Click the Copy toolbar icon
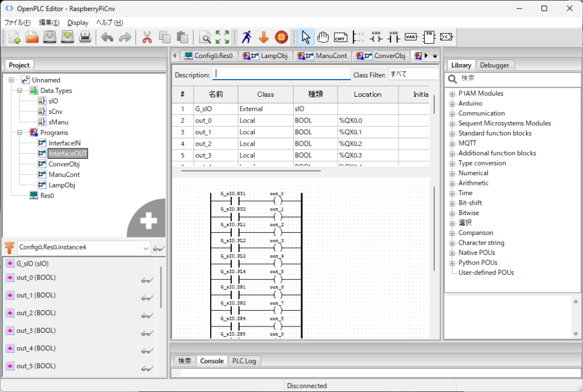The image size is (583, 392). click(x=165, y=37)
